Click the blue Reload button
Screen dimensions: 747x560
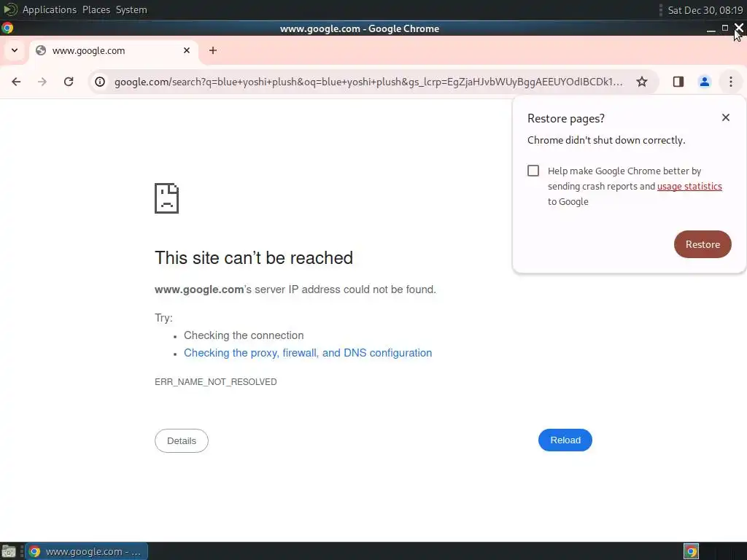click(x=565, y=440)
